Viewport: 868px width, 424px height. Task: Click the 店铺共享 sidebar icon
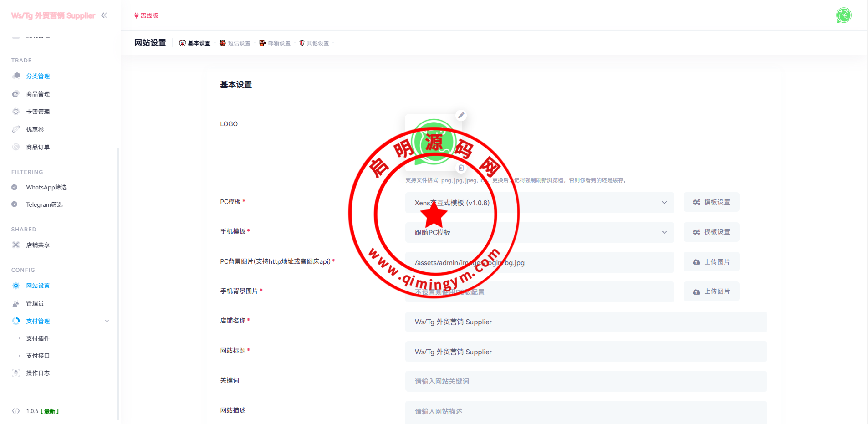point(16,245)
